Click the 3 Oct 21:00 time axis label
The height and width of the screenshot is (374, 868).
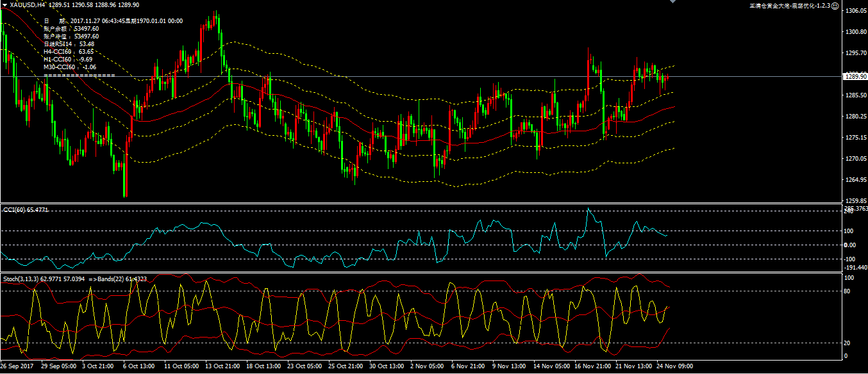(x=97, y=366)
